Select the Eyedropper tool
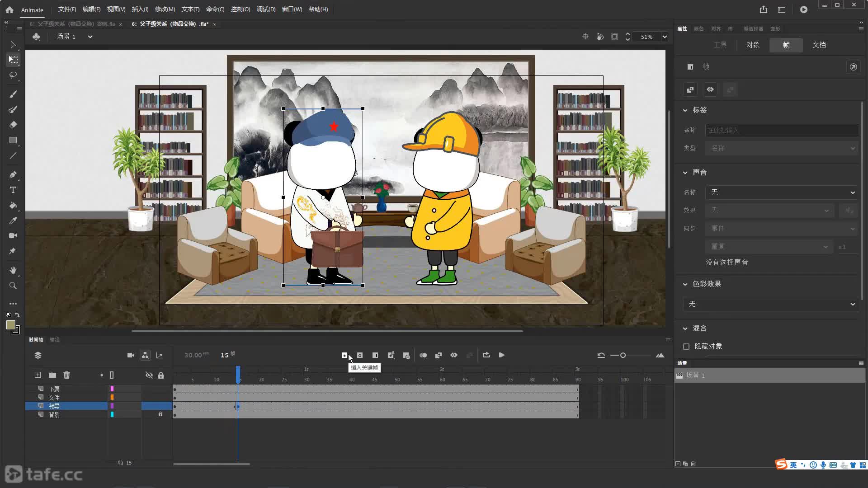Image resolution: width=868 pixels, height=488 pixels. pos(13,221)
